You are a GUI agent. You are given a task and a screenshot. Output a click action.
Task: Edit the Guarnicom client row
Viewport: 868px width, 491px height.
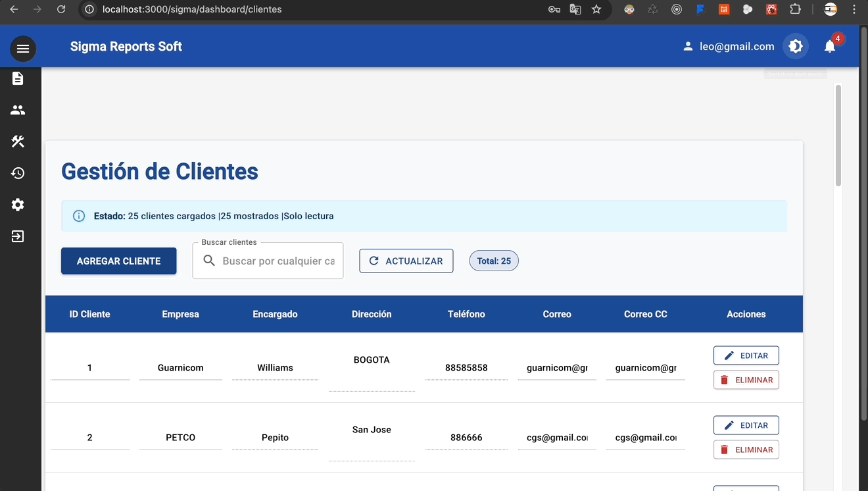coord(746,355)
